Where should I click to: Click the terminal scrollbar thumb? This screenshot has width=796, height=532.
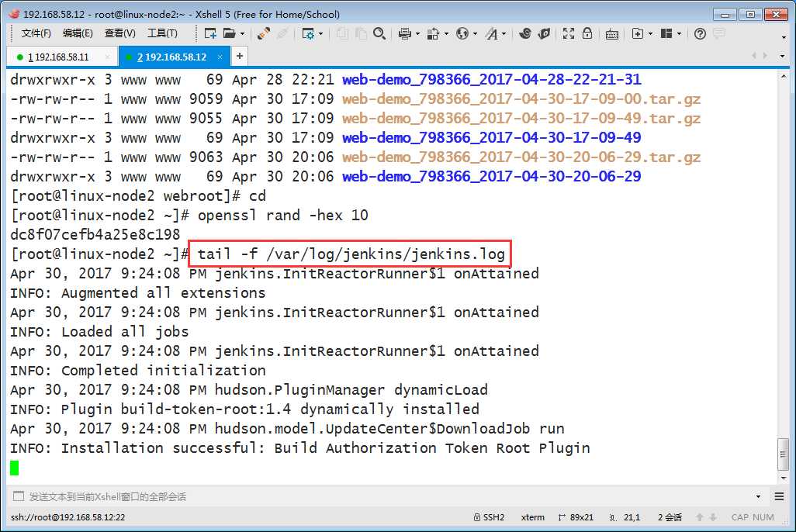tap(784, 455)
